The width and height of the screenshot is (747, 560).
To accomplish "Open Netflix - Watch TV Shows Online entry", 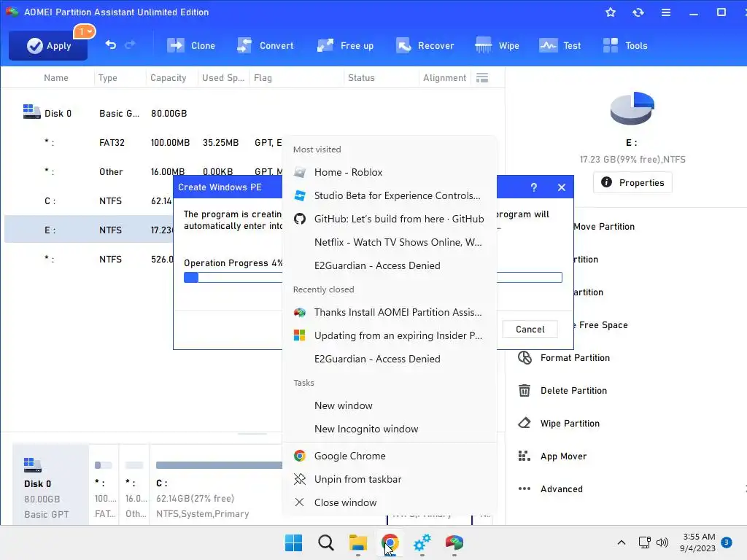I will click(x=390, y=242).
